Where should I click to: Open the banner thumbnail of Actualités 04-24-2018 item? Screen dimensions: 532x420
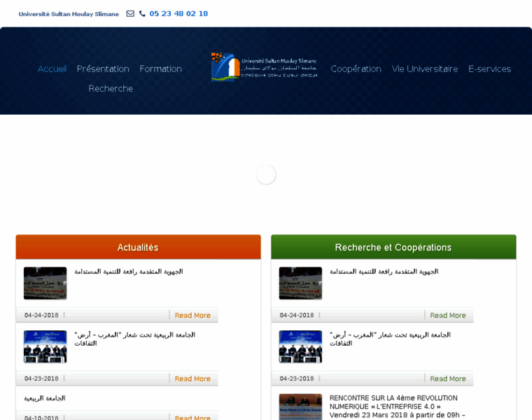[x=45, y=283]
